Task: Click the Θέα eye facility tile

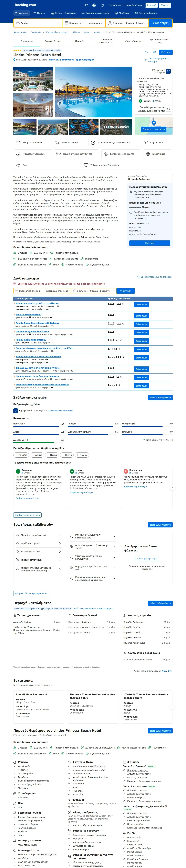Action: pos(47,165)
